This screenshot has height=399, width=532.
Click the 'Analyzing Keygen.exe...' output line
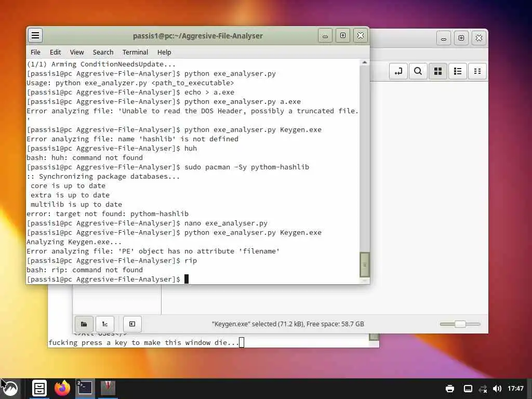pos(74,242)
